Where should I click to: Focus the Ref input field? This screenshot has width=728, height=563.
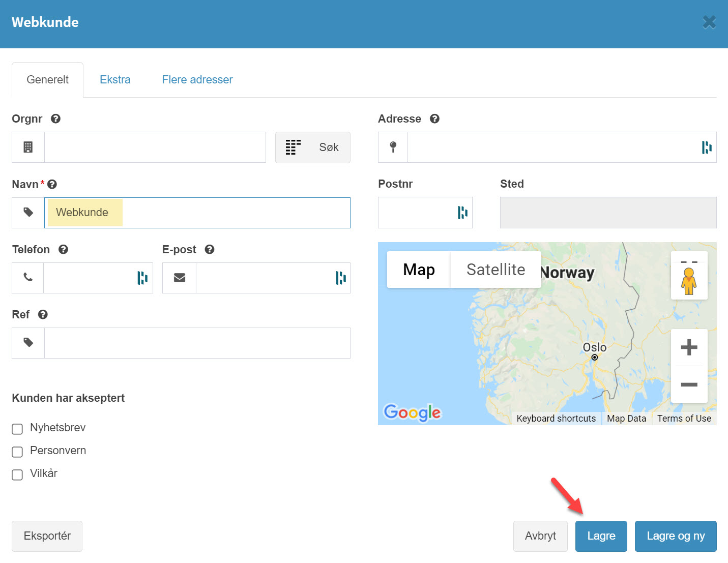pos(197,343)
